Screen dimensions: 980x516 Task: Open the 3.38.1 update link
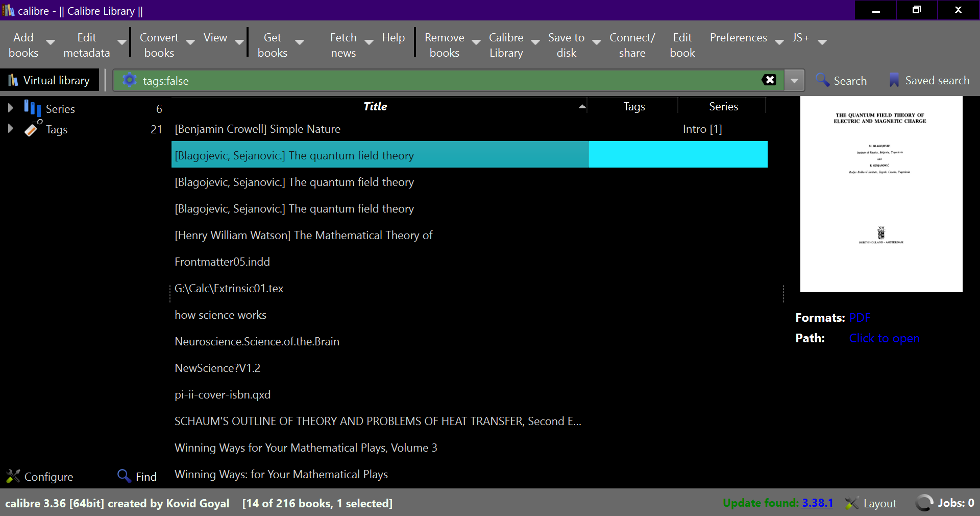coord(817,503)
